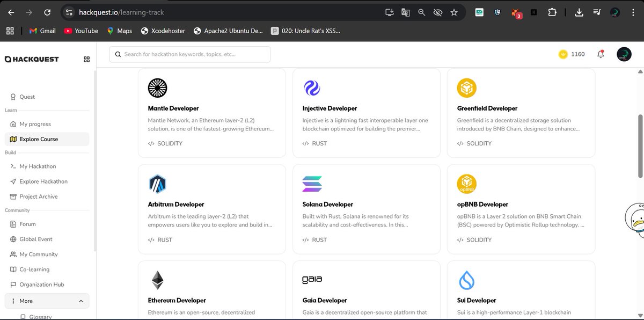This screenshot has width=644, height=320.
Task: Go back in browser history
Action: [x=12, y=12]
